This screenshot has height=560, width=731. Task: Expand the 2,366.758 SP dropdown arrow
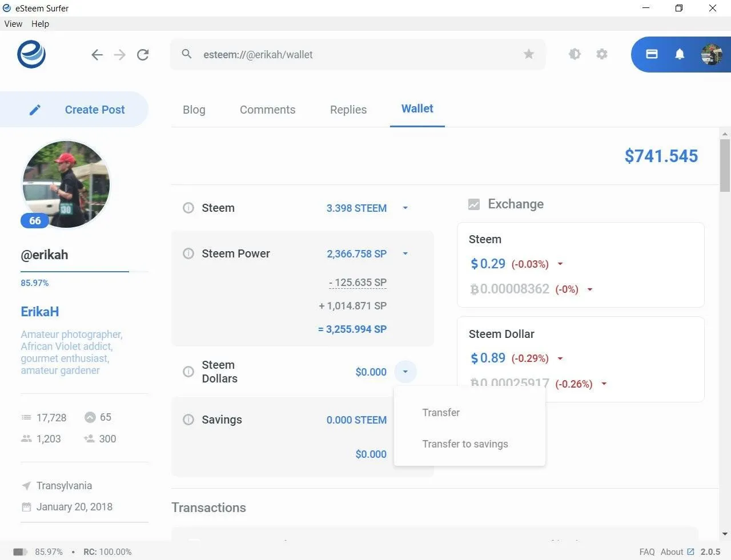[x=405, y=253]
